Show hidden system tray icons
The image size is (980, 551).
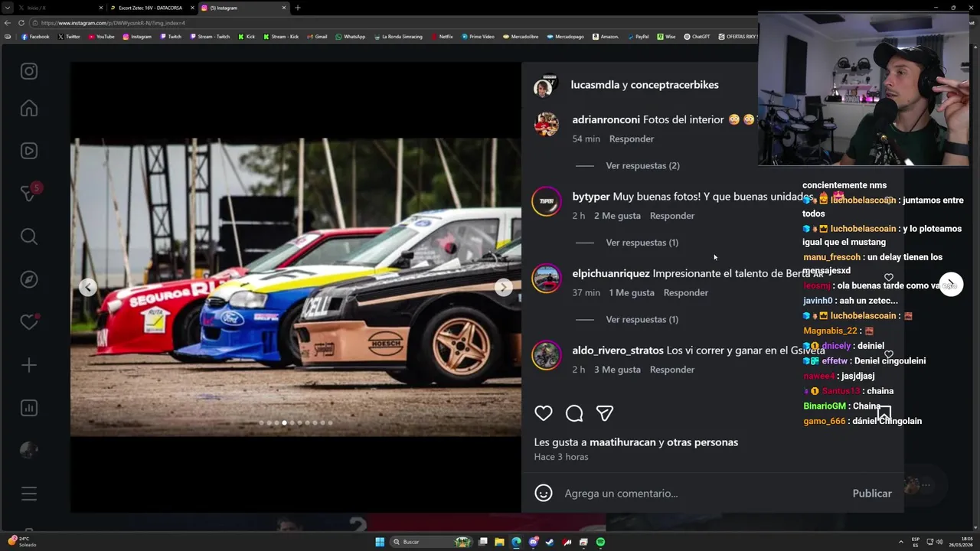point(901,542)
